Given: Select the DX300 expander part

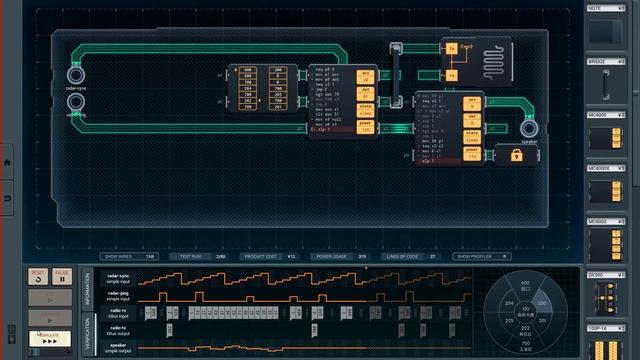Looking at the screenshot, I should pyautogui.click(x=606, y=294).
